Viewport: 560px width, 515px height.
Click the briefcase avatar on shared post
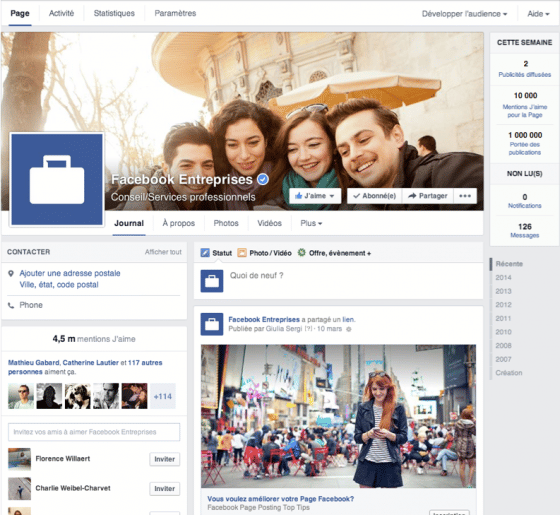point(212,324)
